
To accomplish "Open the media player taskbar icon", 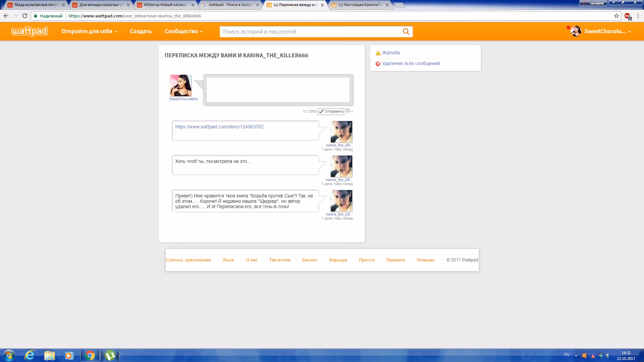I will (x=69, y=355).
